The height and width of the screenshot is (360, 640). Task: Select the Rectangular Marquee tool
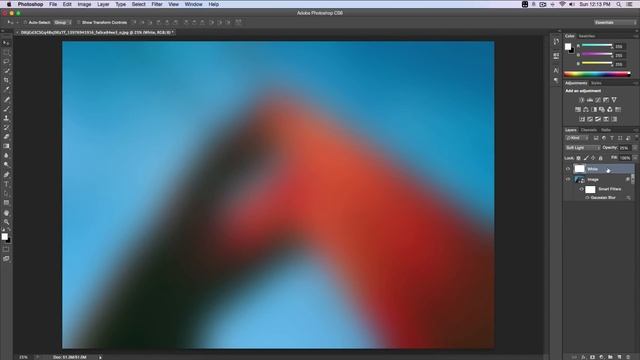pyautogui.click(x=6, y=52)
